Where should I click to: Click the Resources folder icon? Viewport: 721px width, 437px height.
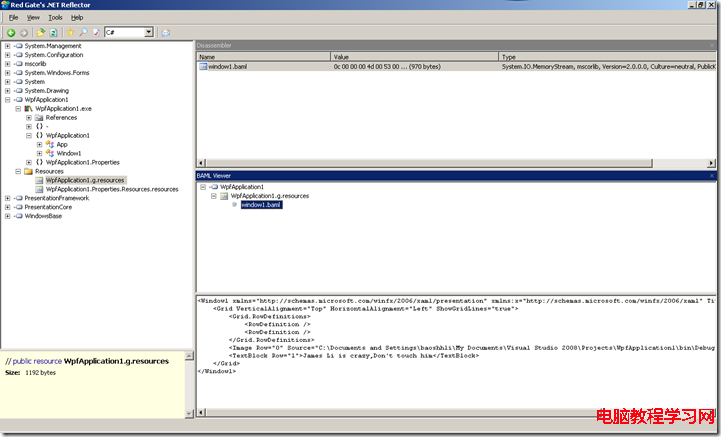pyautogui.click(x=29, y=172)
